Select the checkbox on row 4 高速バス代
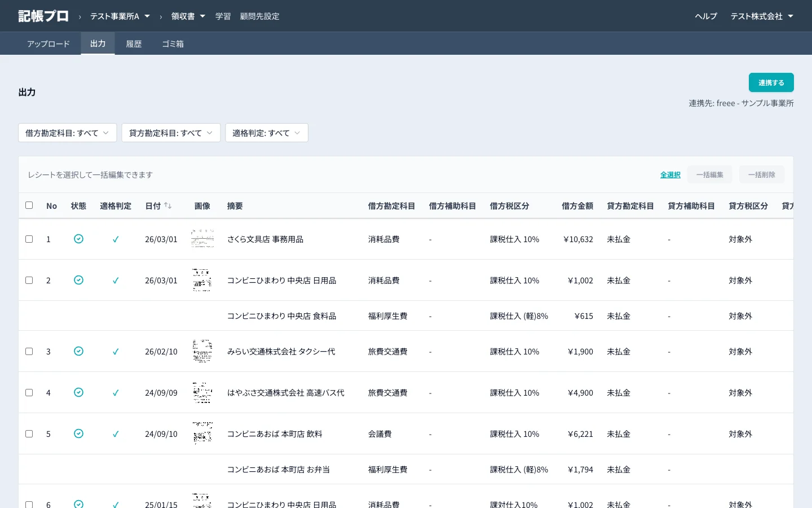812x508 pixels. [29, 392]
